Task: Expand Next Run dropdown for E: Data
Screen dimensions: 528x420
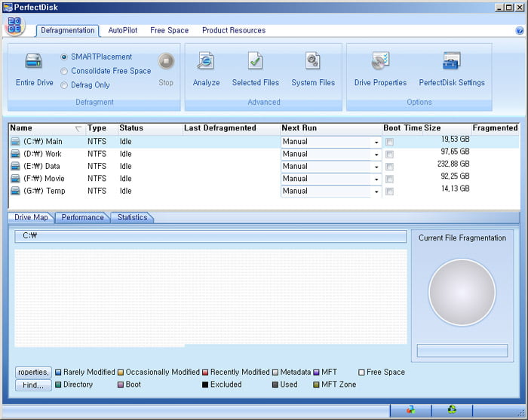Action: click(376, 167)
